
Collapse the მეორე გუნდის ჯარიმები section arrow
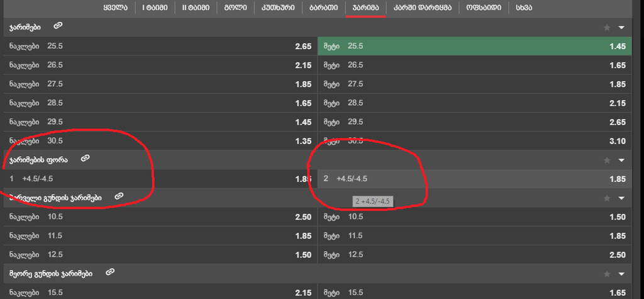click(621, 274)
